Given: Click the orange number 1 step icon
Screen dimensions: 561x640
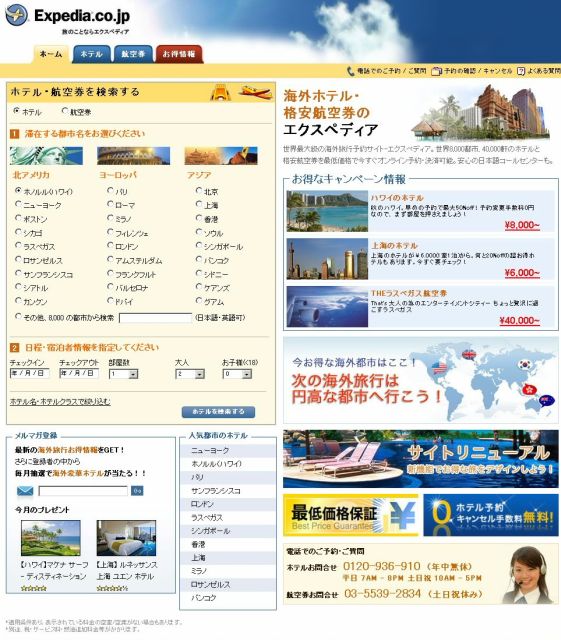Looking at the screenshot, I should click(x=14, y=134).
